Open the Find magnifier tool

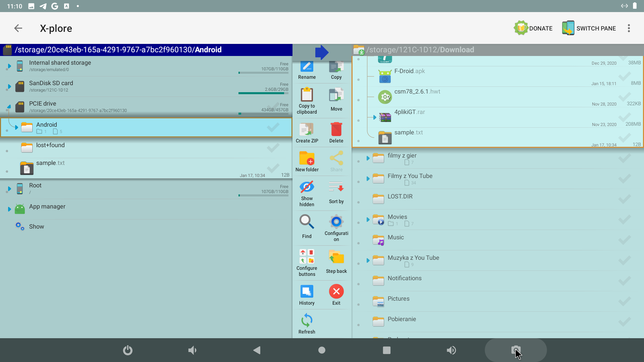pos(307,222)
